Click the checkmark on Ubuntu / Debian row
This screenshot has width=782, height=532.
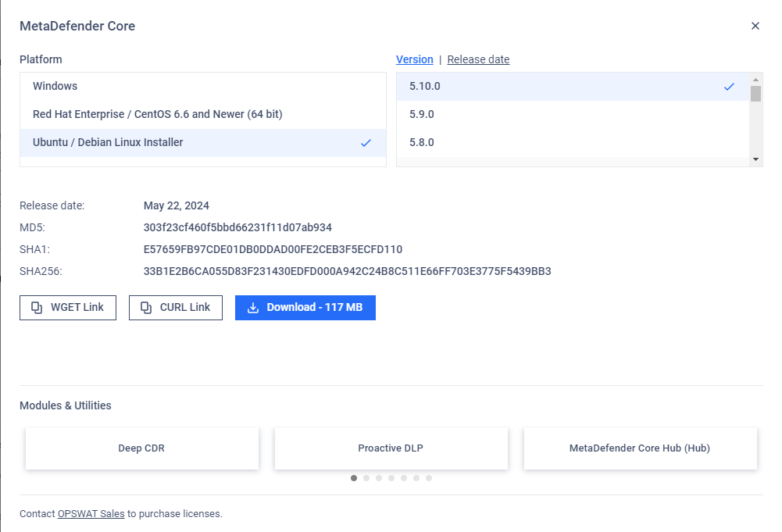[366, 143]
